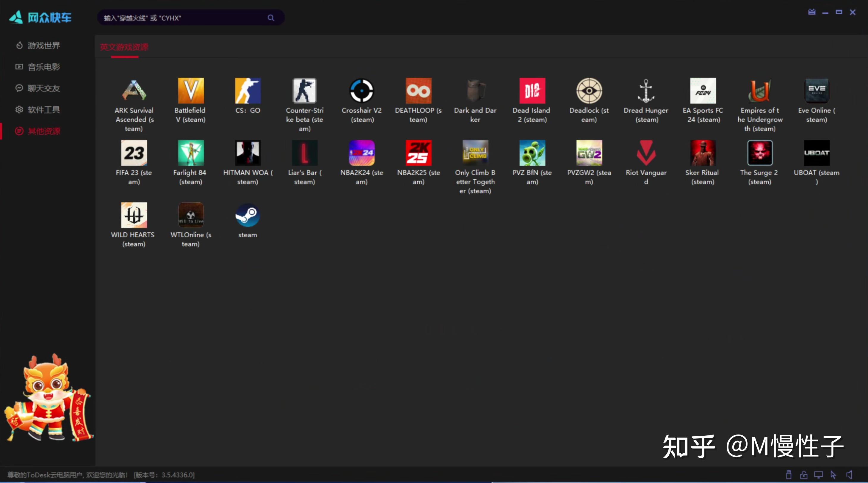Click inside the game search field
Viewport: 868px width, 483px height.
pos(182,18)
